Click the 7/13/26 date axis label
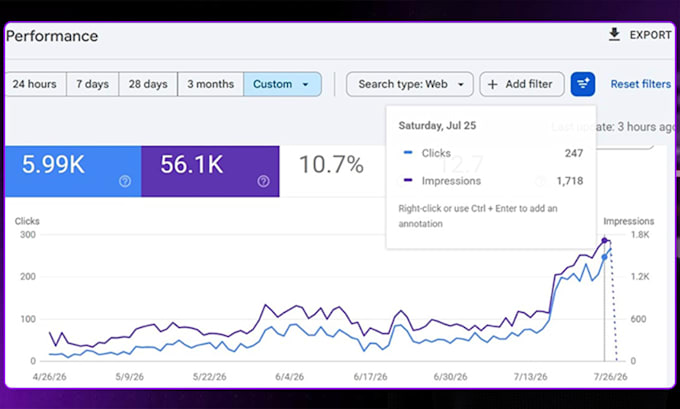680x409 pixels. (x=530, y=376)
